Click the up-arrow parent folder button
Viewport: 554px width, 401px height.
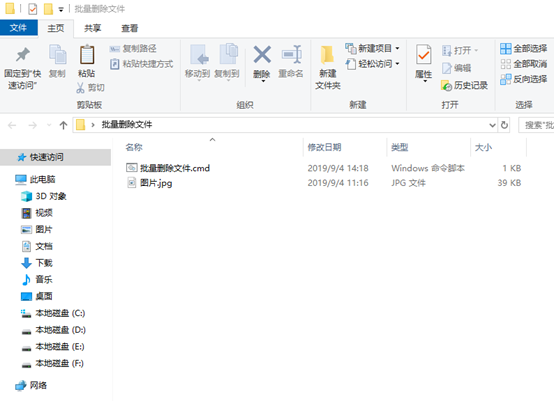point(63,125)
